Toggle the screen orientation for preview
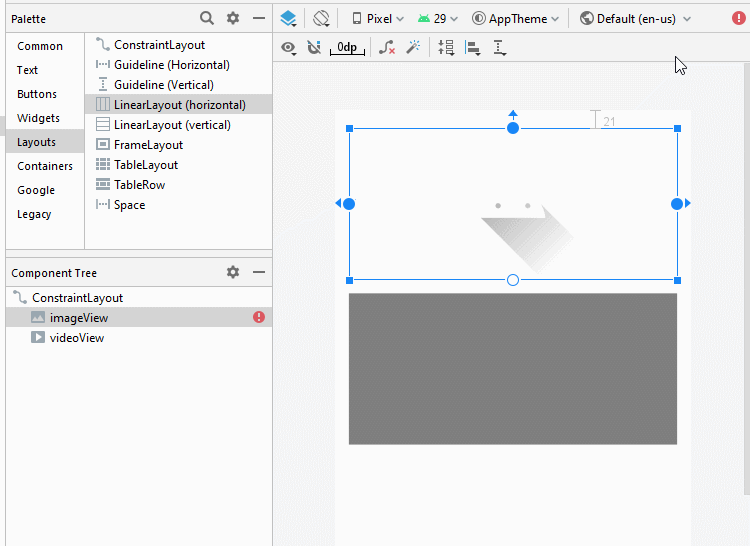750x546 pixels. [x=321, y=19]
